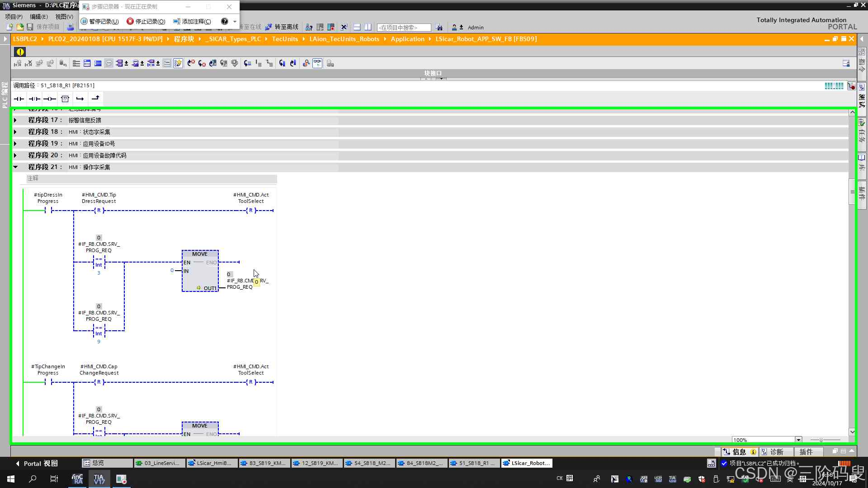The height and width of the screenshot is (488, 868).
Task: Insert an empty box instruction
Action: coord(65,99)
